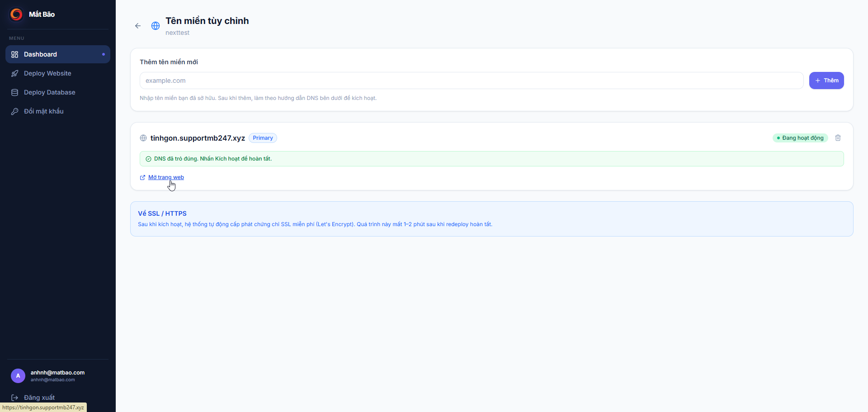This screenshot has height=412, width=868.
Task: Click the Thêm button
Action: [826, 81]
